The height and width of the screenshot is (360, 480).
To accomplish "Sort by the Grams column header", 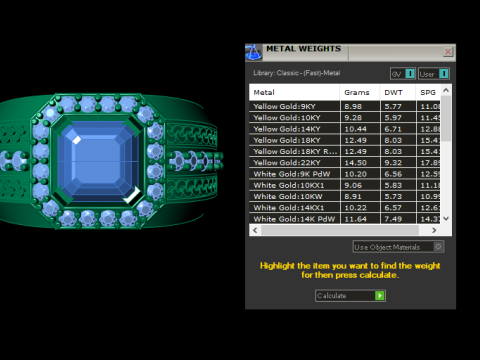I will pos(360,92).
